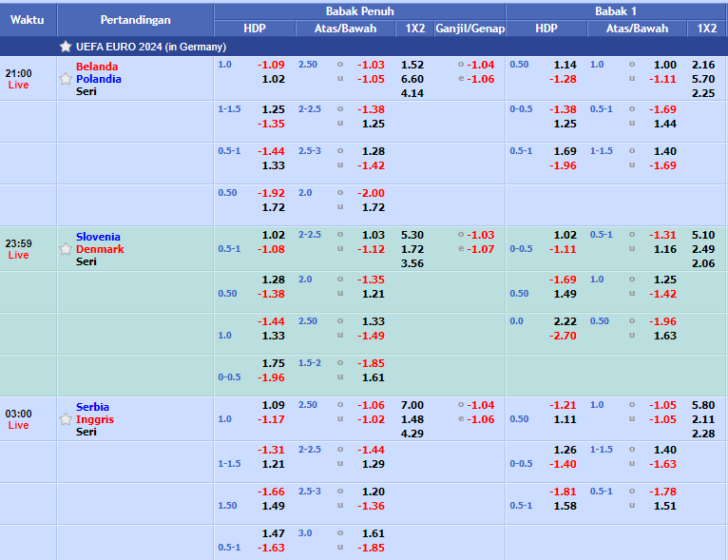Select Serbia match under odds -1.02
Screen dimensions: 728x560
pyautogui.click(x=371, y=420)
